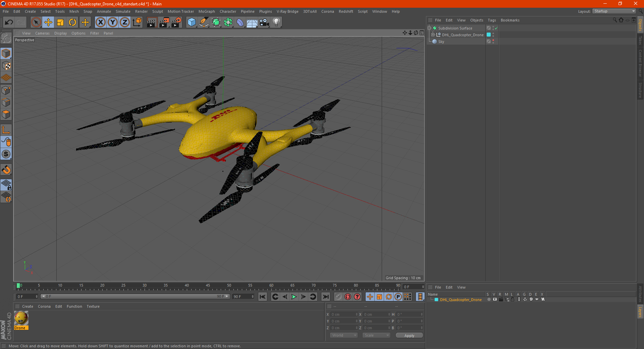Open the Simulate menu
This screenshot has height=349, width=644.
click(x=123, y=11)
